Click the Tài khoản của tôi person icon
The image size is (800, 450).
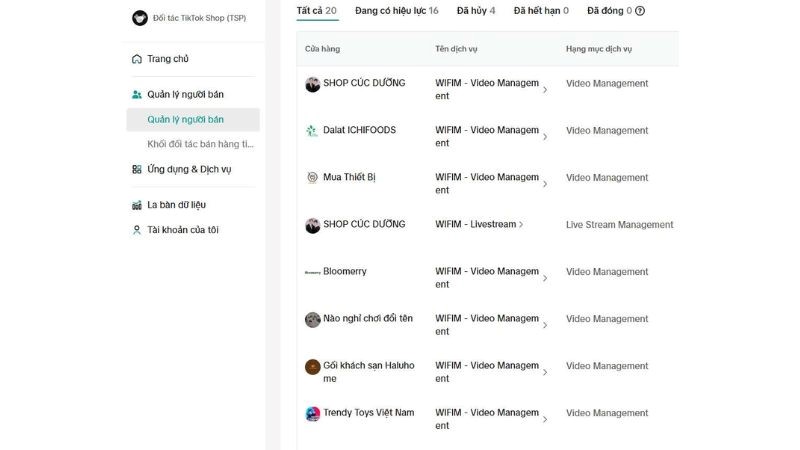pyautogui.click(x=137, y=230)
